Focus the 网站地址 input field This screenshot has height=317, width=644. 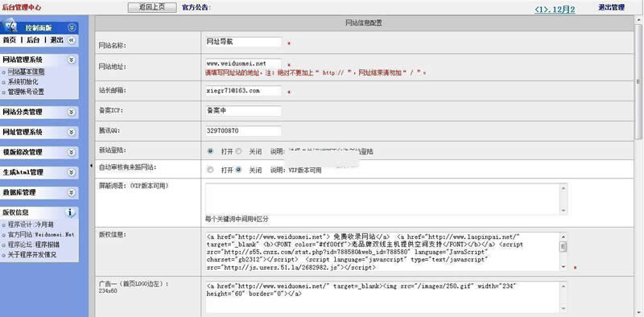tap(243, 64)
